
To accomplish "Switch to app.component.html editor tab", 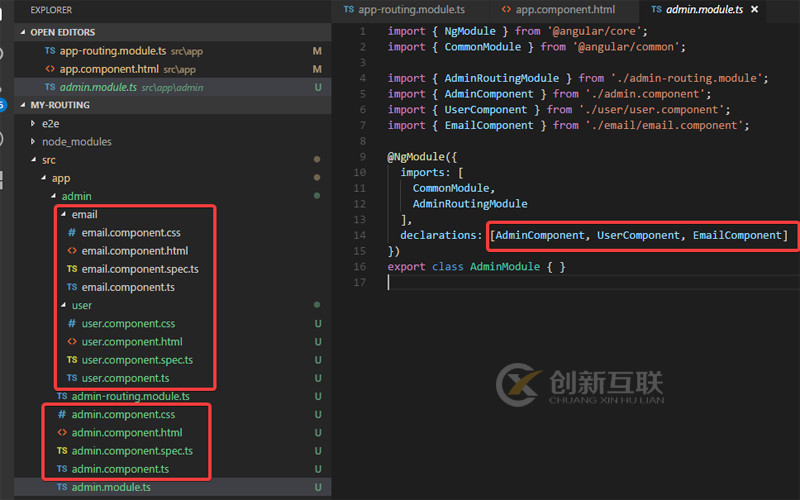I will click(564, 10).
